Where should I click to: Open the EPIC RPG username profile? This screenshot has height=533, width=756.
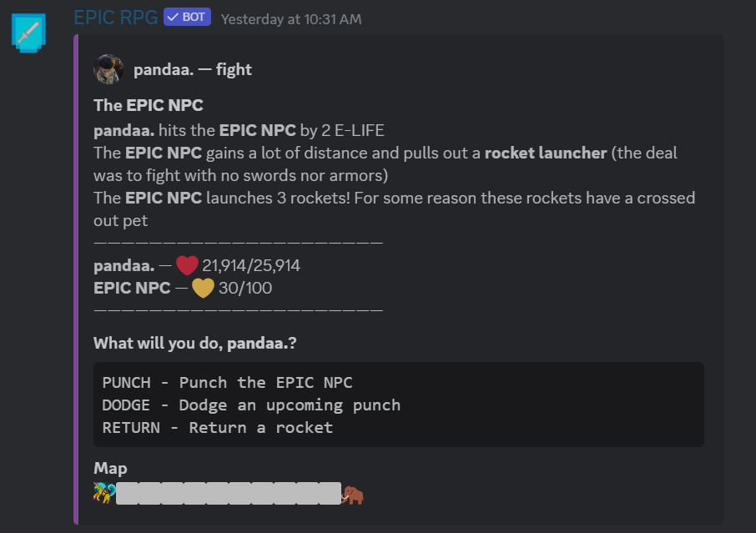click(x=115, y=18)
